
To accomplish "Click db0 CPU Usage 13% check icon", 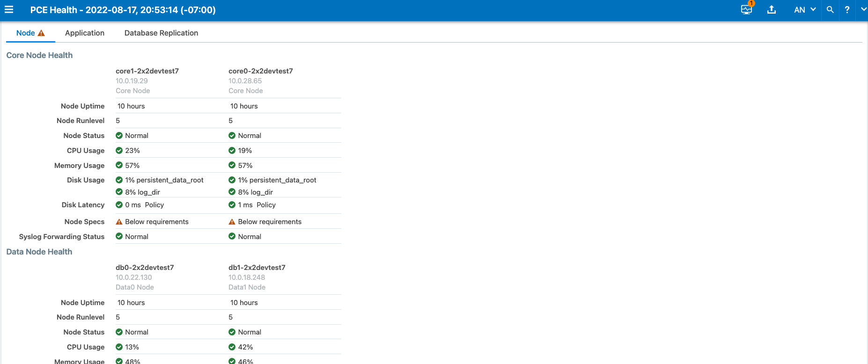I will click(x=119, y=347).
